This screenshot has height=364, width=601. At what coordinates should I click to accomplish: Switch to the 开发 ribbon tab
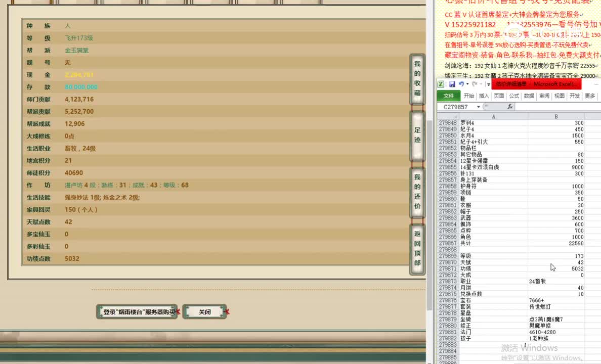click(575, 96)
